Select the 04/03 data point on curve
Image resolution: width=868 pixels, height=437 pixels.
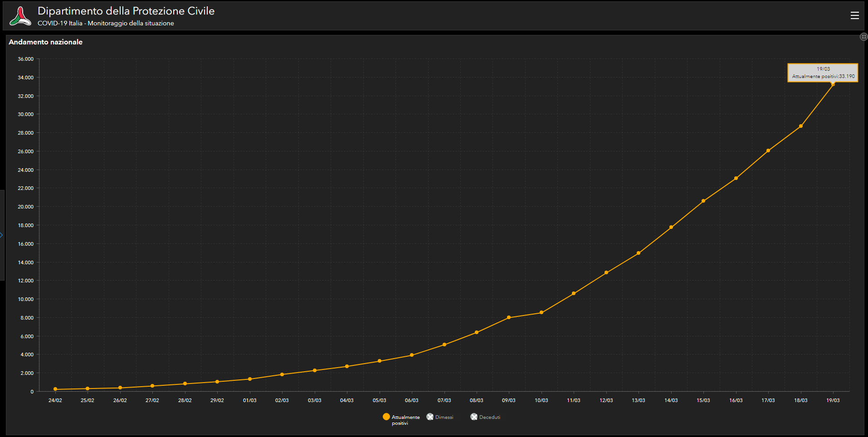347,366
